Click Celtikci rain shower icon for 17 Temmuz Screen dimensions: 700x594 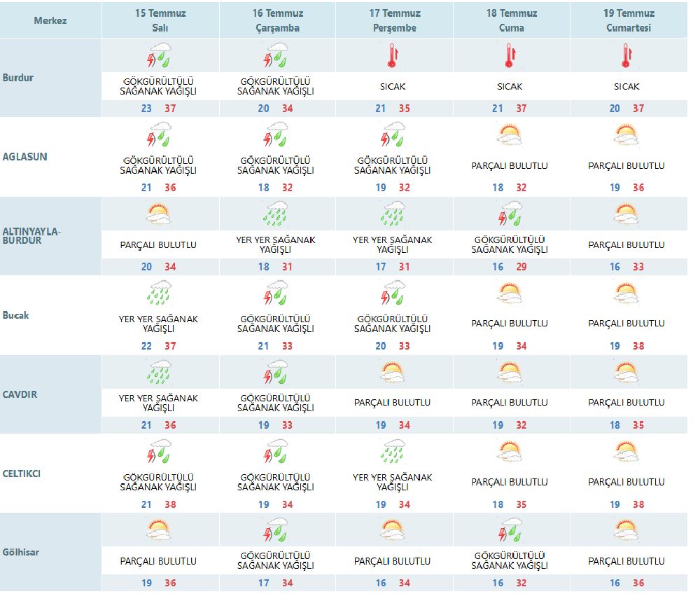tap(392, 451)
